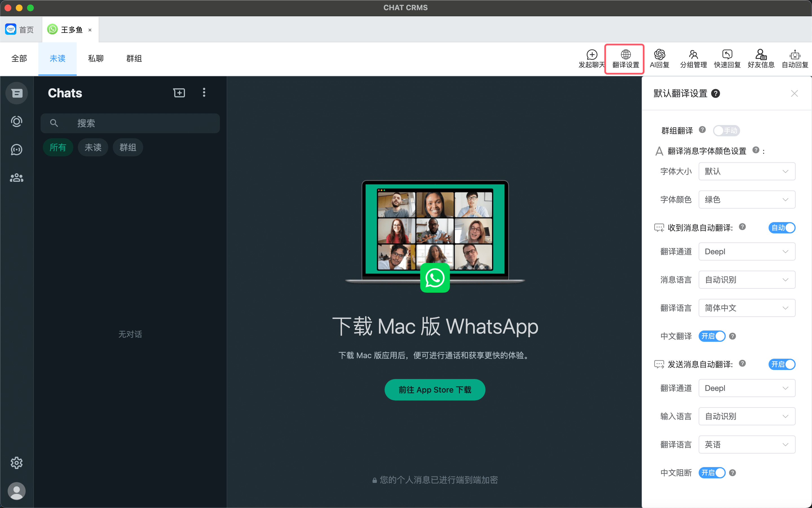Toggle 发送消息自动翻译 开启 switch
Screen dimensions: 812x508
coord(782,364)
